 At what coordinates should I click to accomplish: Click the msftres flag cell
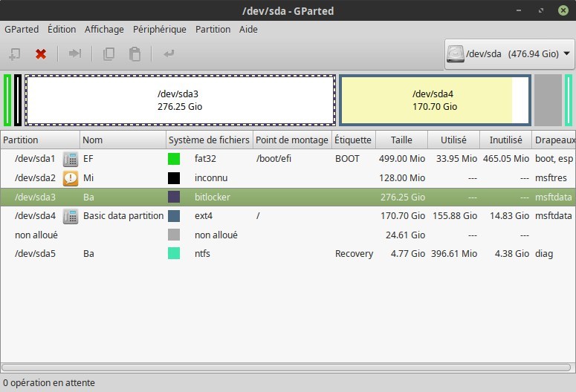tap(551, 178)
